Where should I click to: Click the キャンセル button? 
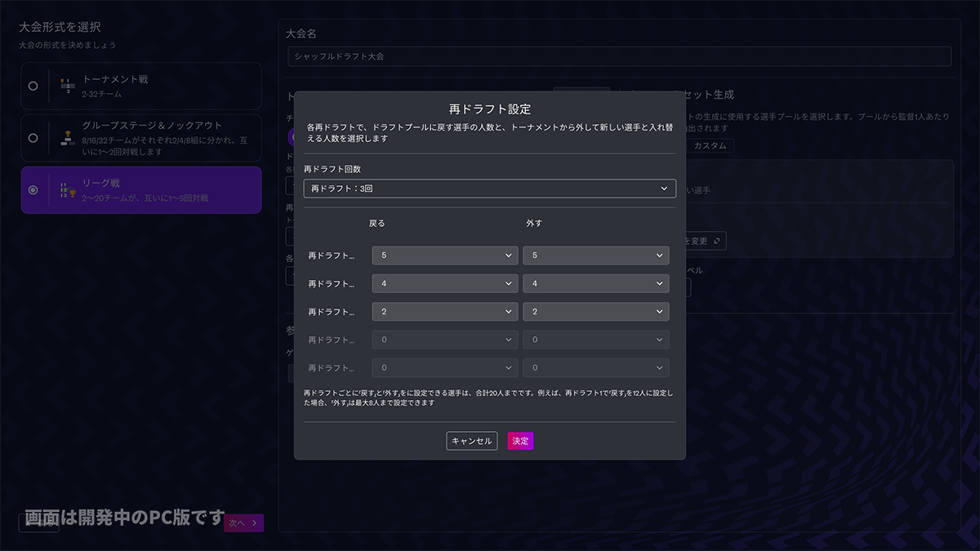[x=472, y=441]
